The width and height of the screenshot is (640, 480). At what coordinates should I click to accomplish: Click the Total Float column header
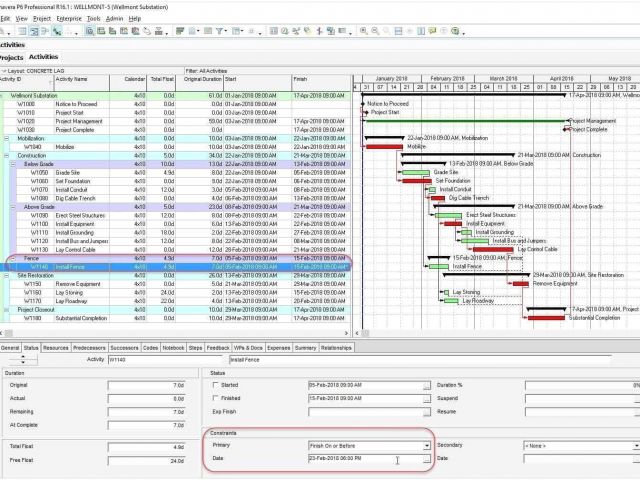(x=162, y=79)
